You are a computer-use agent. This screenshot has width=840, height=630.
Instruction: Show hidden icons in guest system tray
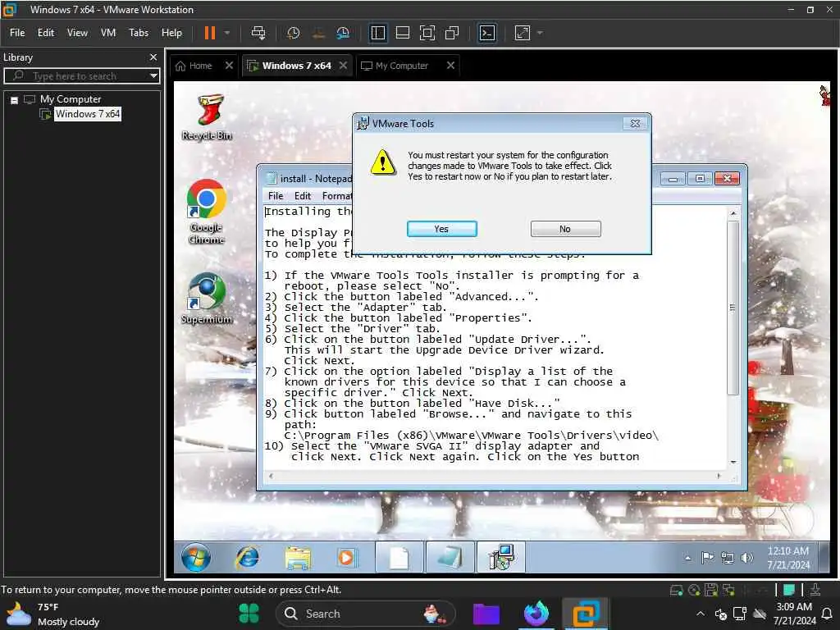pyautogui.click(x=688, y=558)
